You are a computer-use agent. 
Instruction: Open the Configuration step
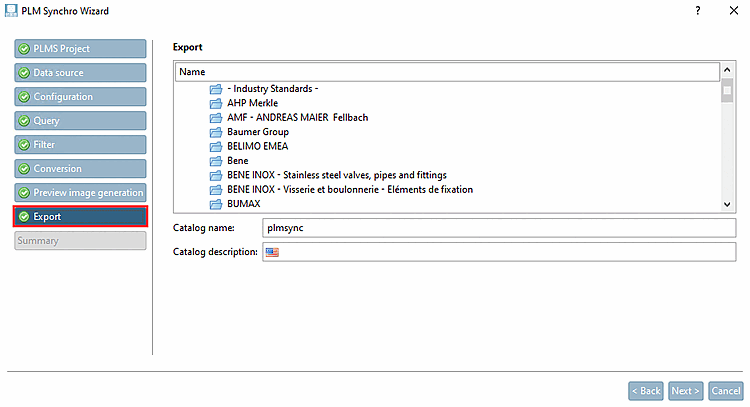(x=80, y=97)
